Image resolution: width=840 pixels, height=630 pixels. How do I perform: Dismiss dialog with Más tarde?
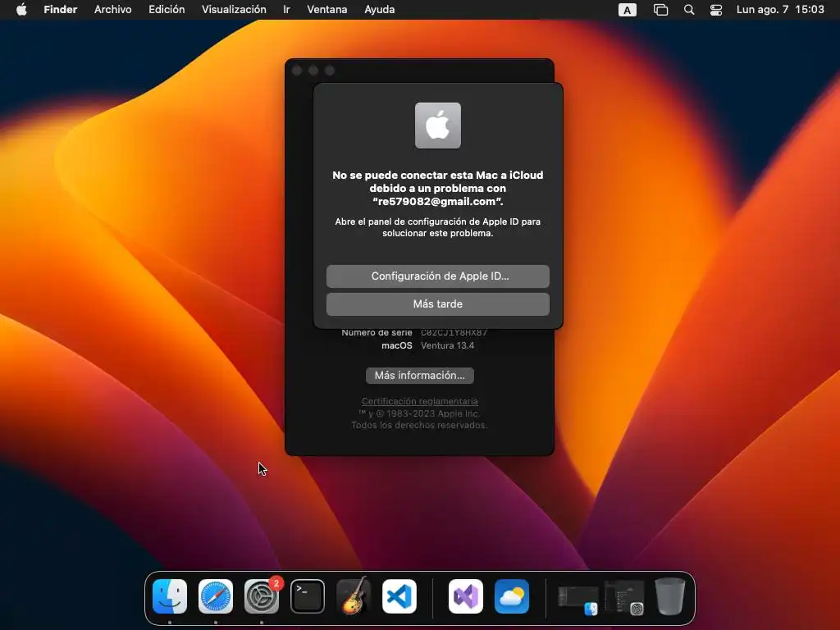click(x=438, y=304)
